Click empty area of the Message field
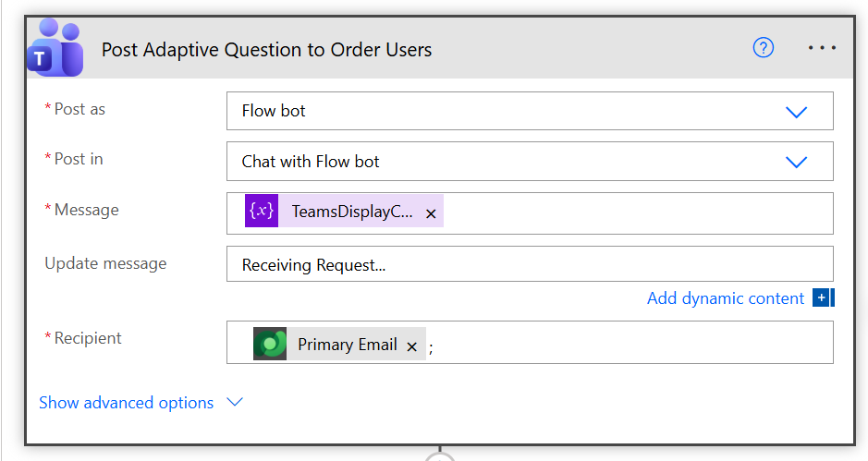The image size is (868, 461). (638, 212)
